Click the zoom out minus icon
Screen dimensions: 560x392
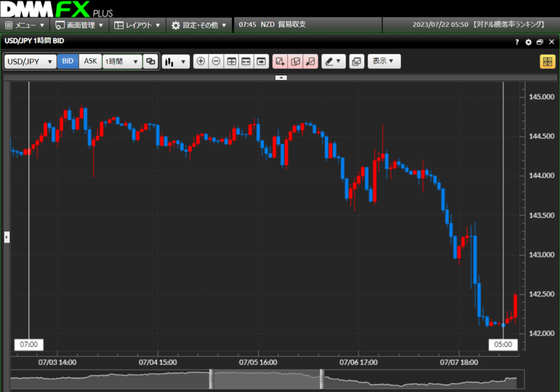click(216, 61)
